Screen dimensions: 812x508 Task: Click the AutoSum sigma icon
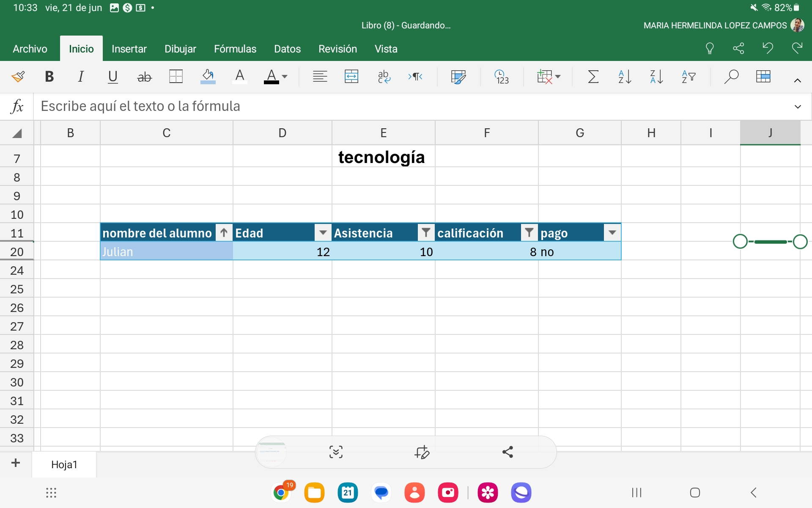(593, 77)
